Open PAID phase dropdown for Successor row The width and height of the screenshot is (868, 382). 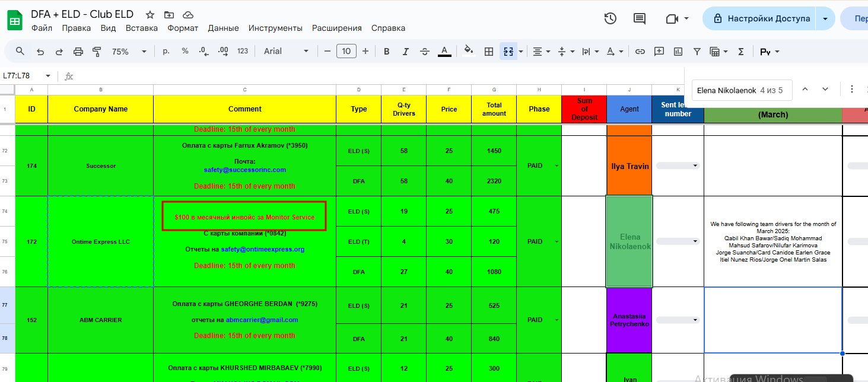tap(556, 166)
